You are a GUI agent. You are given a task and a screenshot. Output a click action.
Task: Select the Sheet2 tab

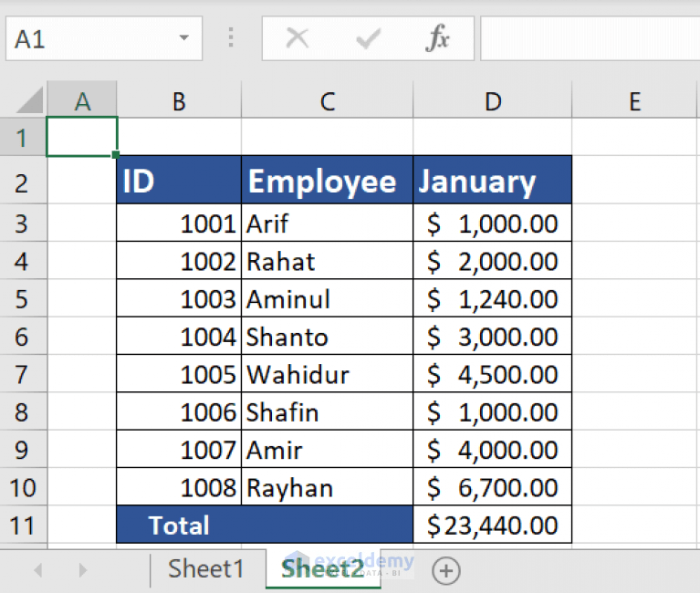[323, 569]
